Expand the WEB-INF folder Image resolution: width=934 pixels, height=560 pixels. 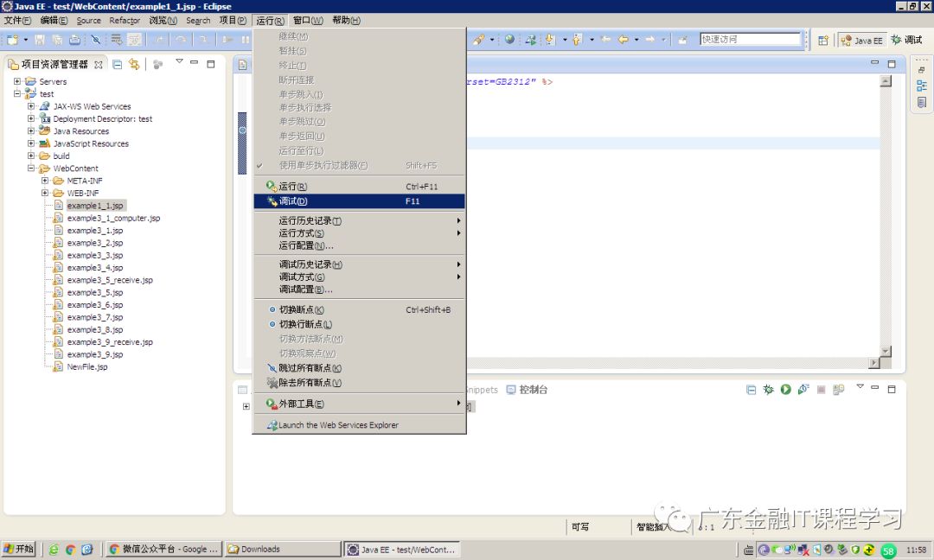[45, 193]
